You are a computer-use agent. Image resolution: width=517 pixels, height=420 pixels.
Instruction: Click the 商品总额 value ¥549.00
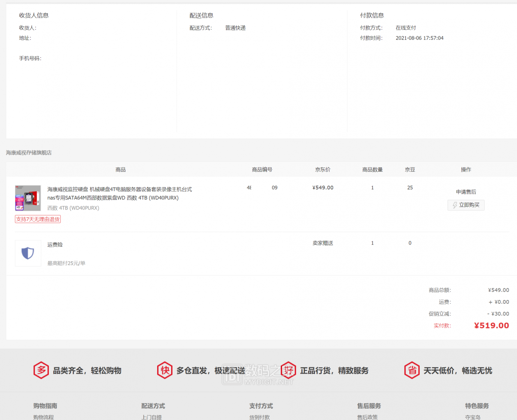coord(499,290)
